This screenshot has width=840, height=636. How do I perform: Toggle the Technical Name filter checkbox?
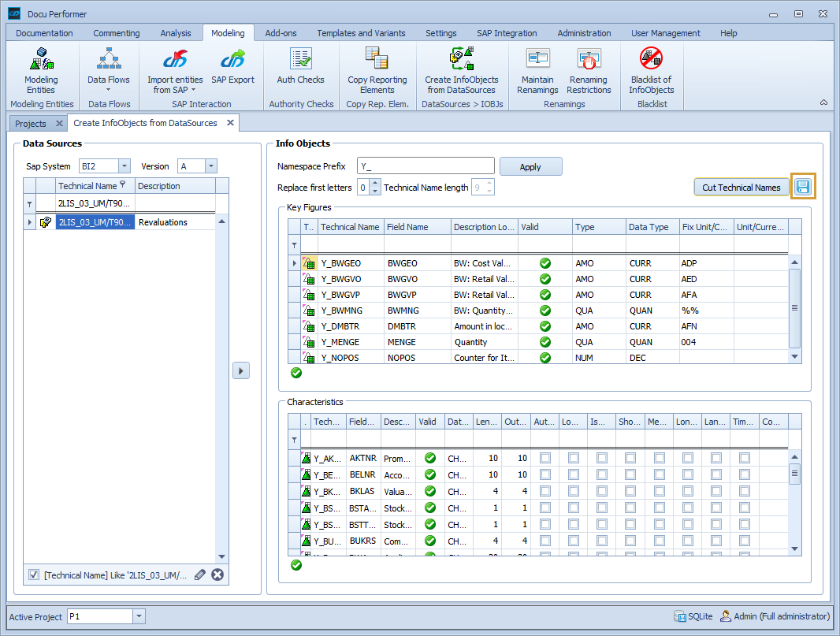coord(34,575)
